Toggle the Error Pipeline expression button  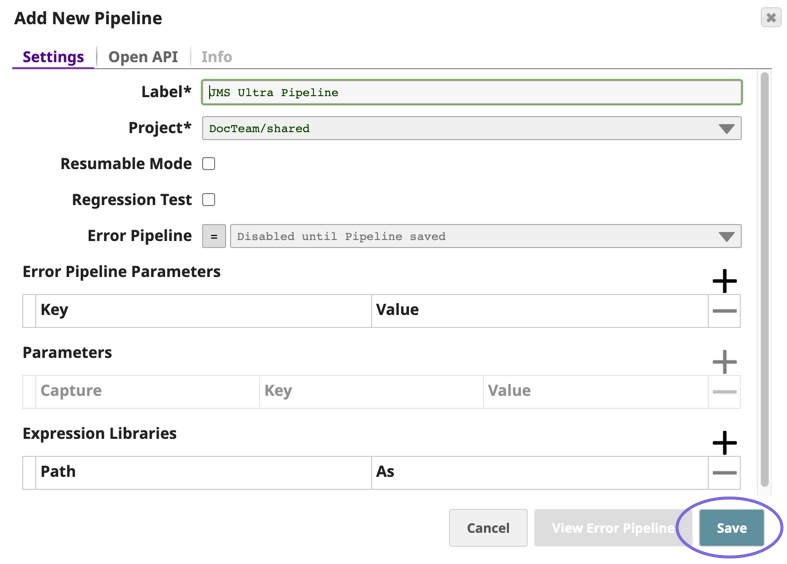point(214,236)
